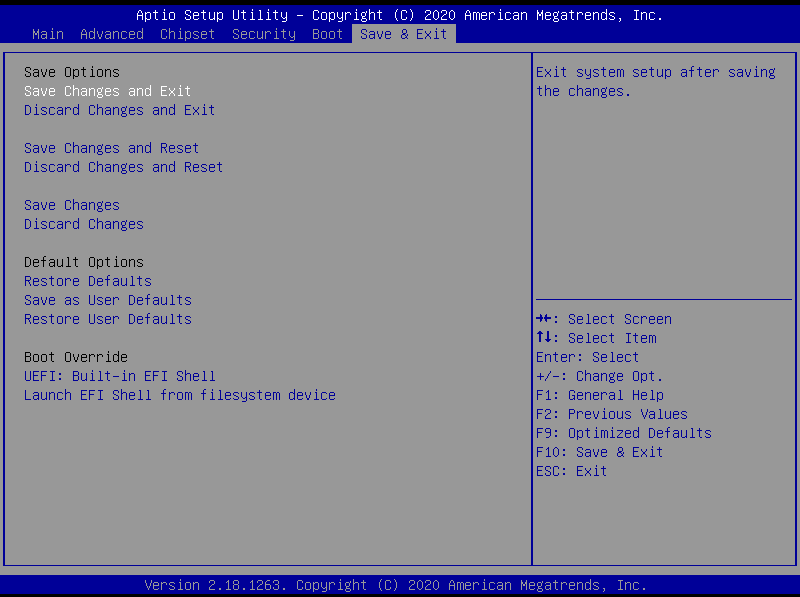Switch to the Main tab
Image resolution: width=800 pixels, height=597 pixels.
click(48, 34)
